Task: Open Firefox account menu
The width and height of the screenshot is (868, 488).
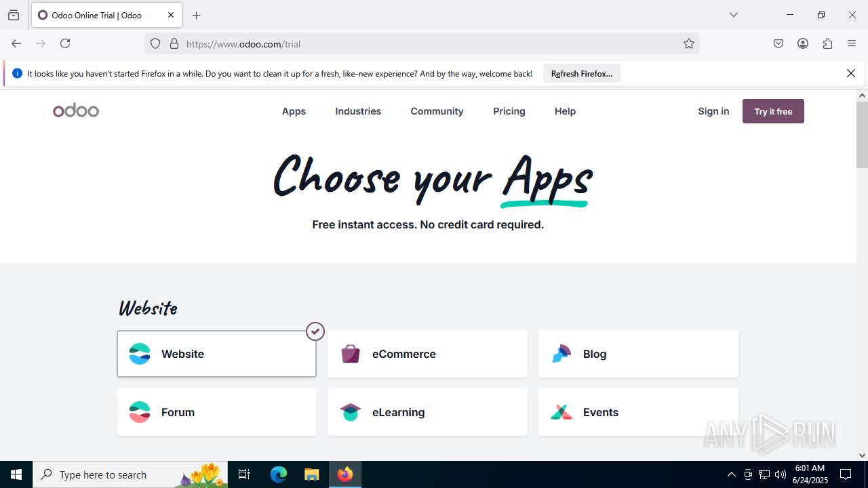Action: click(x=803, y=43)
